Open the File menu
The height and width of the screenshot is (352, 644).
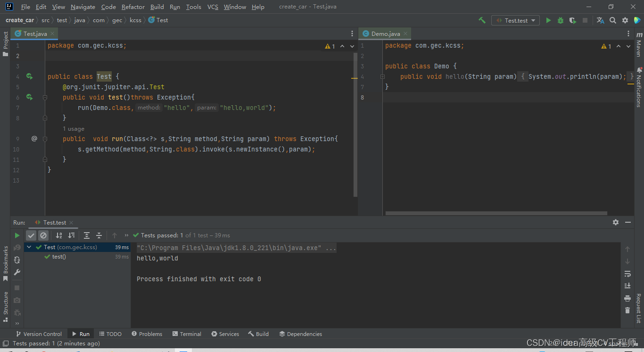[x=25, y=7]
